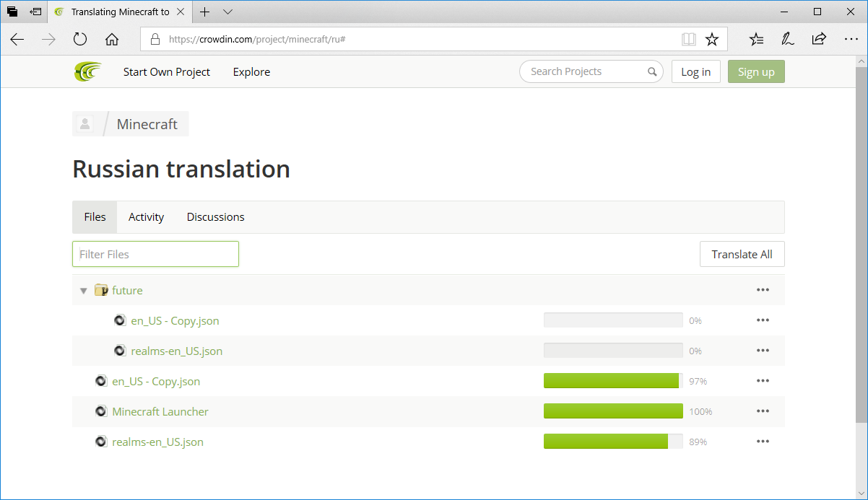Add page to favorites star icon
Image resolution: width=868 pixels, height=500 pixels.
tap(712, 40)
